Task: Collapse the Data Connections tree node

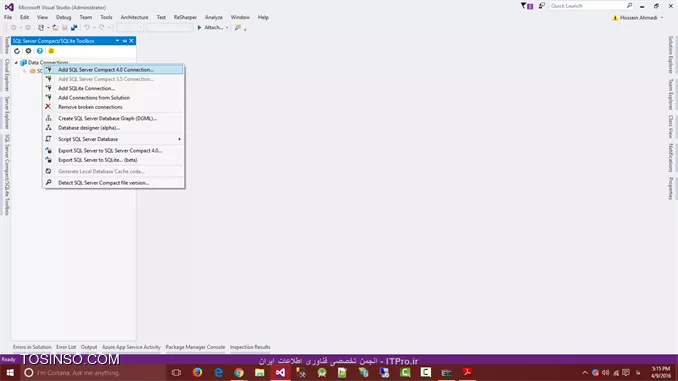Action: 16,62
